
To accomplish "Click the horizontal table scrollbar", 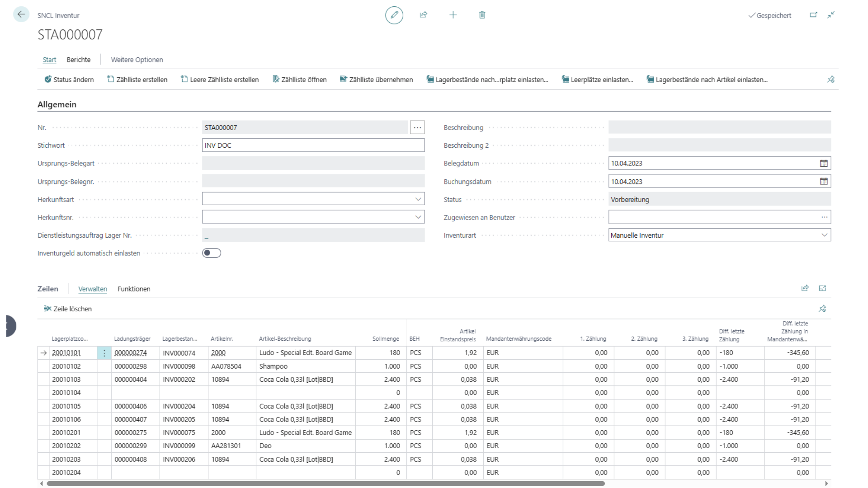I will pyautogui.click(x=325, y=483).
